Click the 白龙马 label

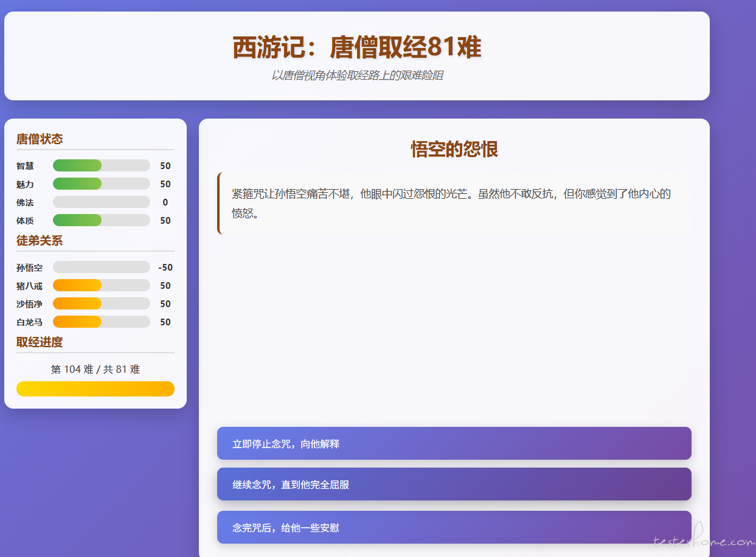click(30, 322)
